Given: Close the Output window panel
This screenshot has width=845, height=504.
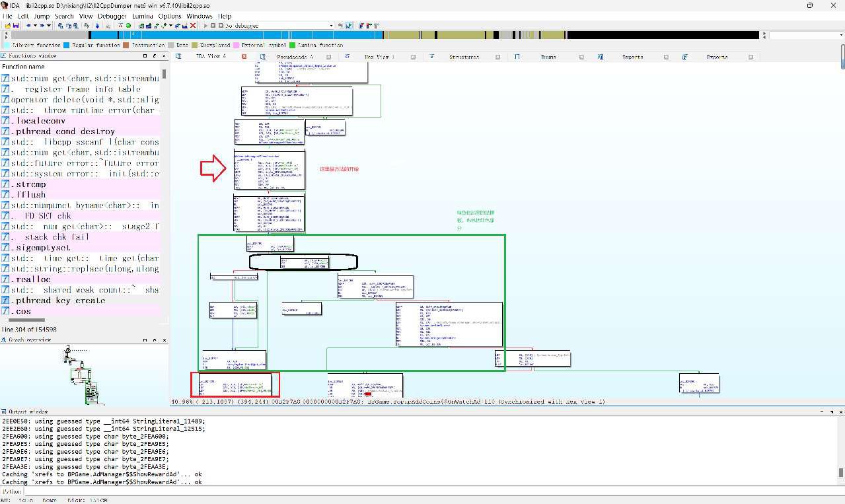Looking at the screenshot, I should (841, 412).
